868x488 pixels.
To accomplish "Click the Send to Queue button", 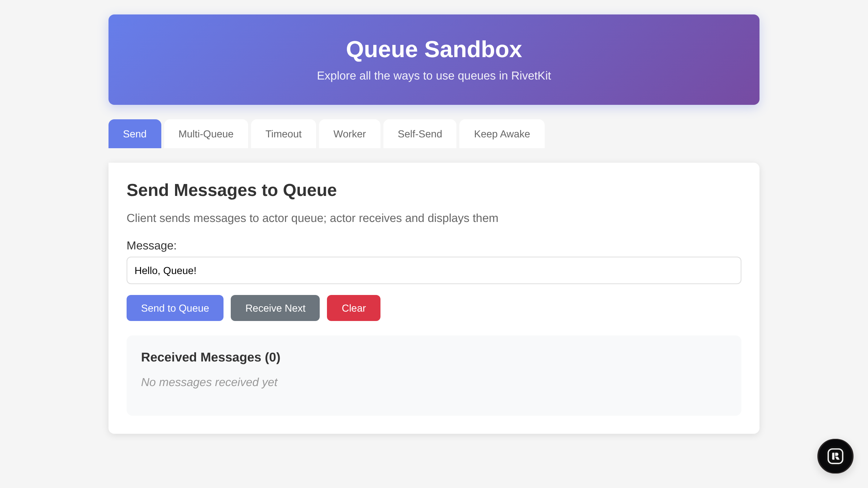I will tap(175, 308).
